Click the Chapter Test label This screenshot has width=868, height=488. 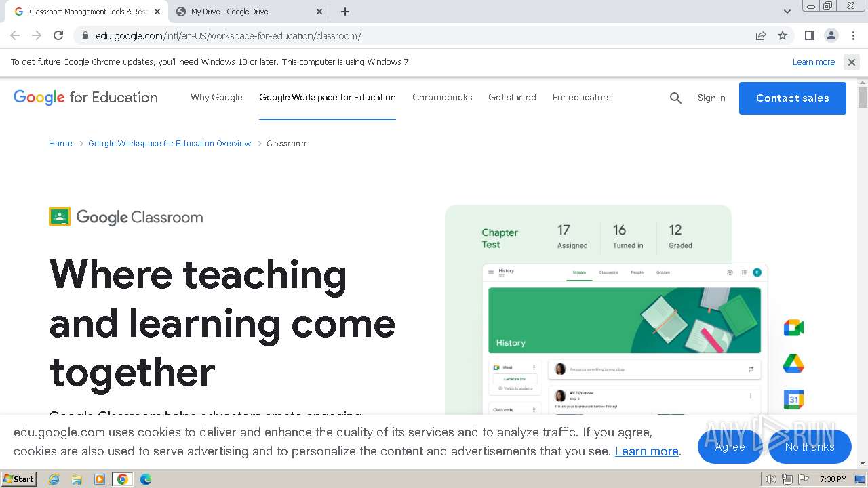(x=500, y=239)
